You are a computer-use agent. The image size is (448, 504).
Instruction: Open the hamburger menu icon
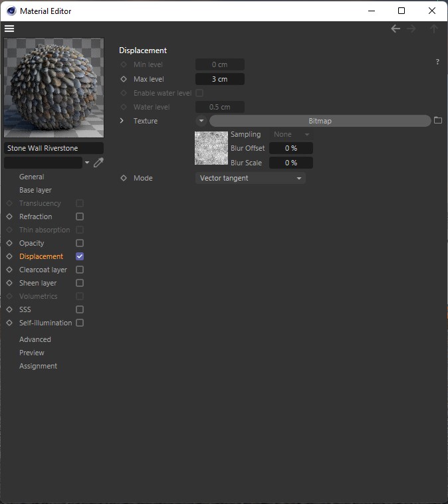pyautogui.click(x=9, y=29)
